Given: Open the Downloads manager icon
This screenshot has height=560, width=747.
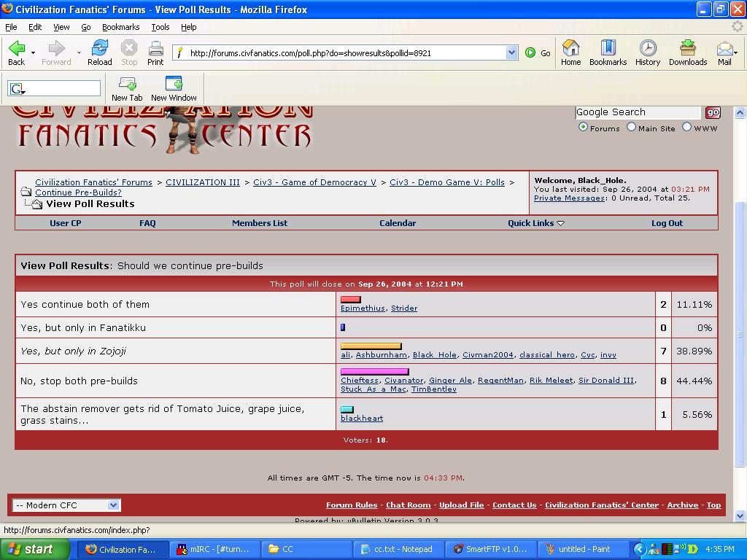Looking at the screenshot, I should tap(687, 47).
